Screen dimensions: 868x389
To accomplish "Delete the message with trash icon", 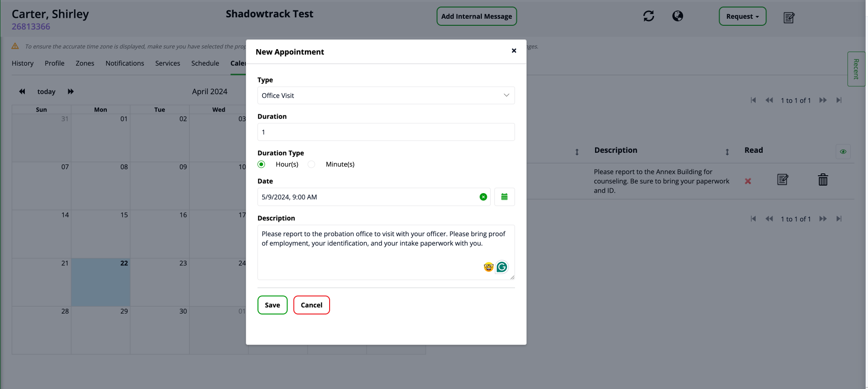I will [823, 180].
